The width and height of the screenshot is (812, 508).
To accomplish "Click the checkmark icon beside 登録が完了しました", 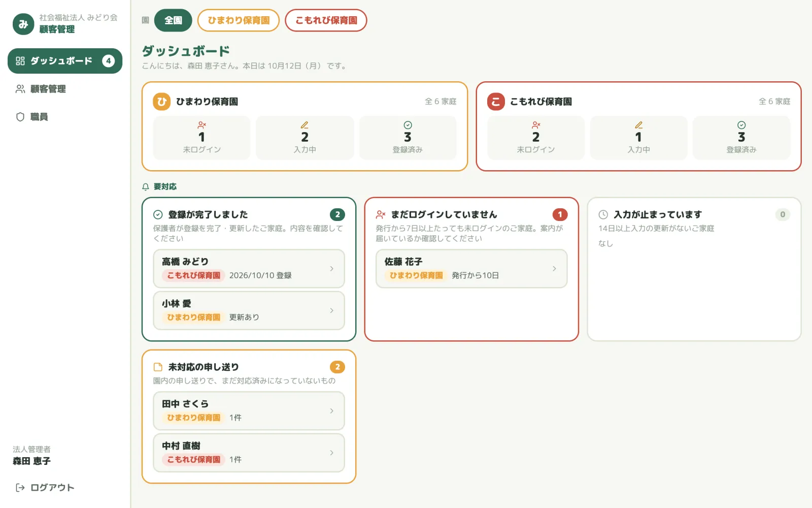I will (x=158, y=214).
